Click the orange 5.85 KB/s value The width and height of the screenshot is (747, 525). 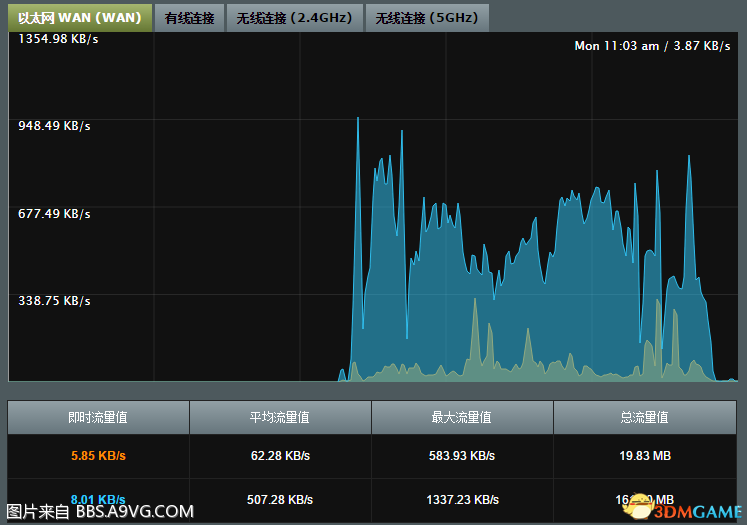click(98, 456)
